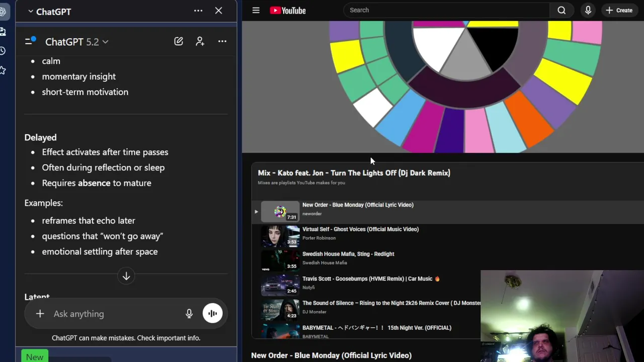Click 'short-term motivation' bullet text
This screenshot has height=362, width=644.
tap(85, 92)
